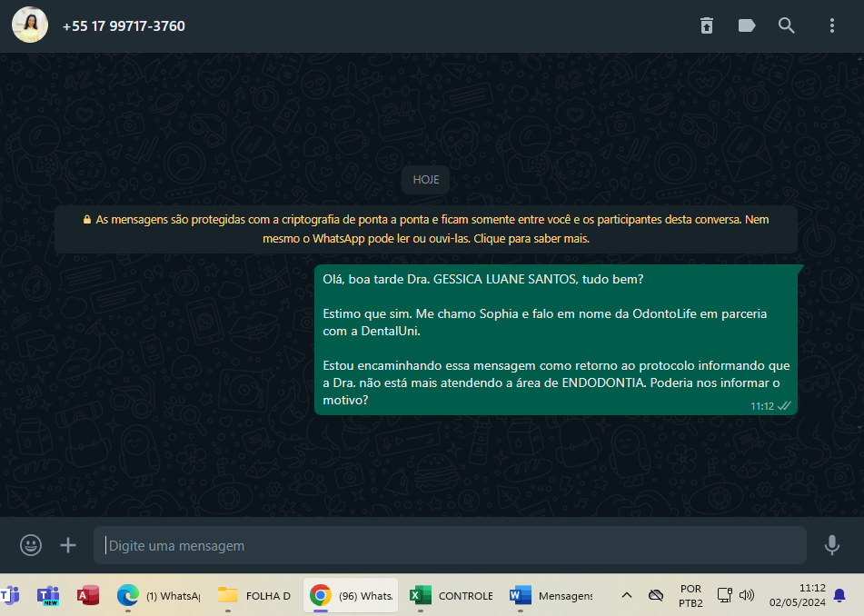Click the double check read receipt

pos(784,406)
